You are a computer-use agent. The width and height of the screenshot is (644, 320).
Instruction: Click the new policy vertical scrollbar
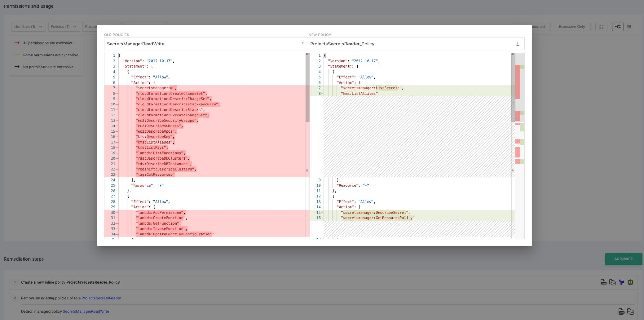(513, 87)
